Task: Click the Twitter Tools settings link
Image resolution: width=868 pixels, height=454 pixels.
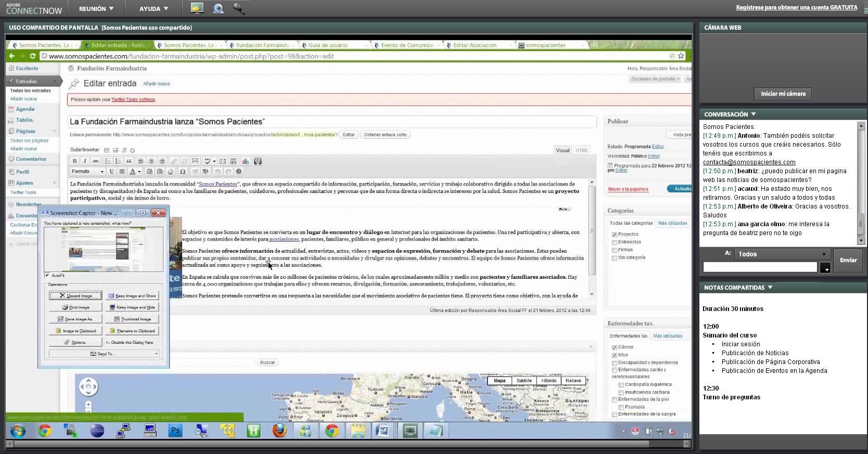Action: pyautogui.click(x=133, y=99)
